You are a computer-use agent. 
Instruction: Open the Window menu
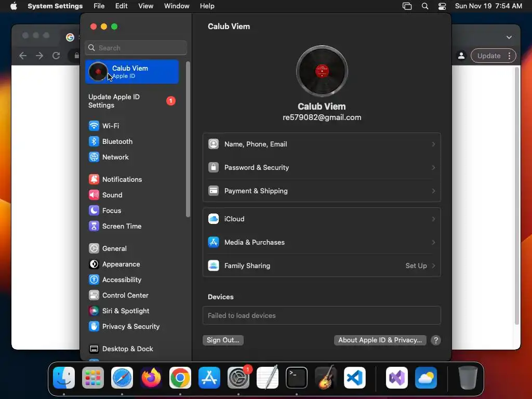(177, 6)
